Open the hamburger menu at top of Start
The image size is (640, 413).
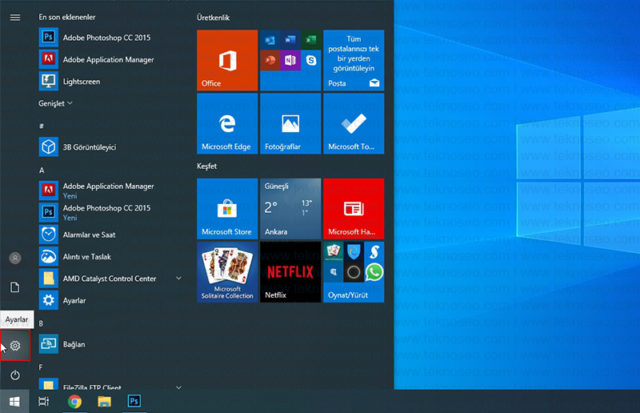tap(15, 18)
